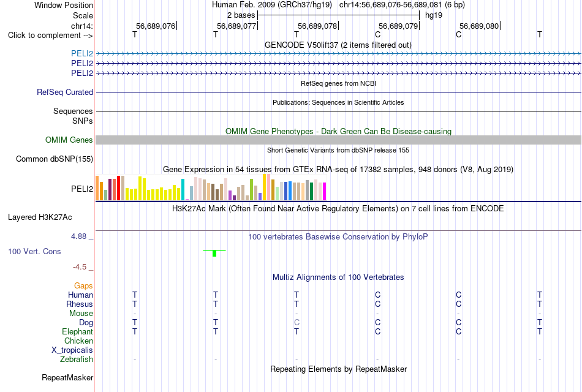The width and height of the screenshot is (582, 392).
Task: Click the pale C base in the Dog row
Action: click(297, 323)
